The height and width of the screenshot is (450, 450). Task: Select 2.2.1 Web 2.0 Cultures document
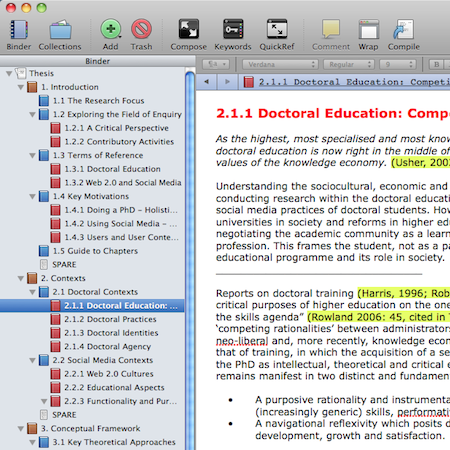pyautogui.click(x=109, y=374)
